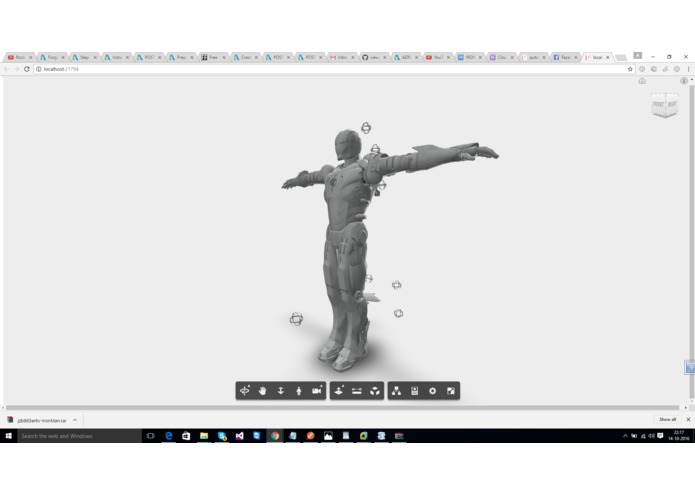
Task: Expand options arrow for IronMan.rar download
Action: 75,420
